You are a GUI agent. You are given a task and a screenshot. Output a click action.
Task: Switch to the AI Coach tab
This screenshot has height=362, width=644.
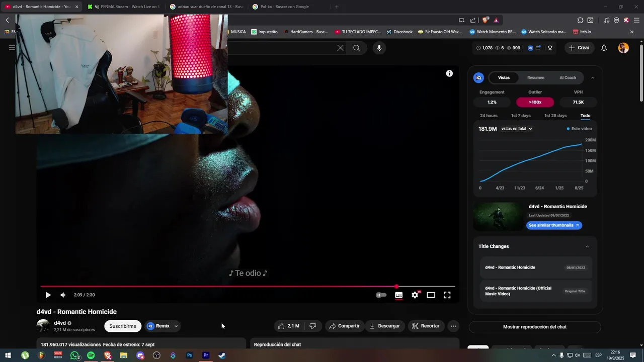click(x=568, y=77)
